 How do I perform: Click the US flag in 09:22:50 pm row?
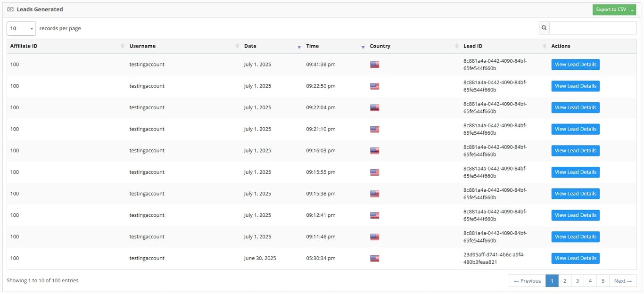coord(375,86)
